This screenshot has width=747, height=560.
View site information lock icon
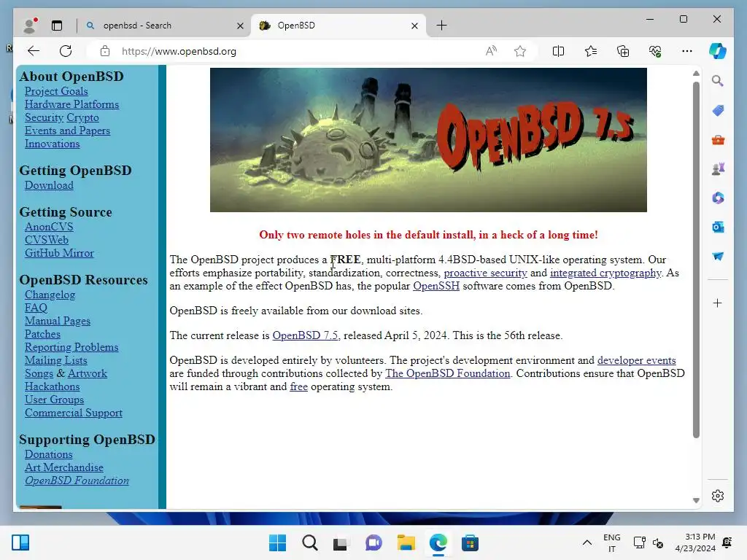(105, 51)
